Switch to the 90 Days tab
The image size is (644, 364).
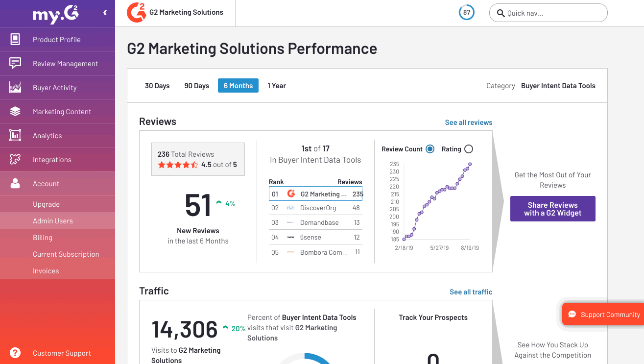[196, 86]
